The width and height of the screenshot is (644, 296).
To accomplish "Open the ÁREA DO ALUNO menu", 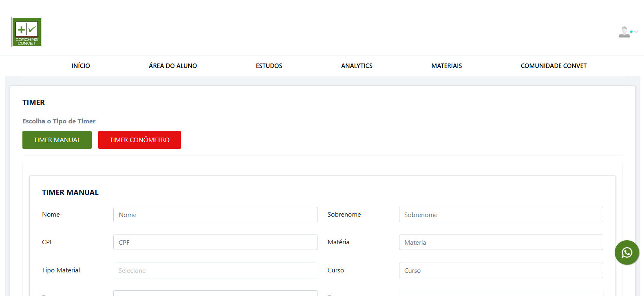I will coord(173,66).
